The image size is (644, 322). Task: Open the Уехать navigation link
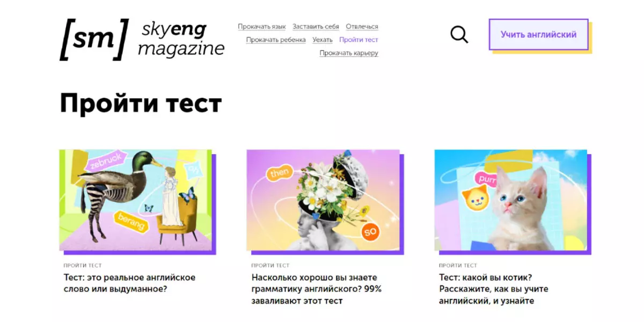coord(323,40)
